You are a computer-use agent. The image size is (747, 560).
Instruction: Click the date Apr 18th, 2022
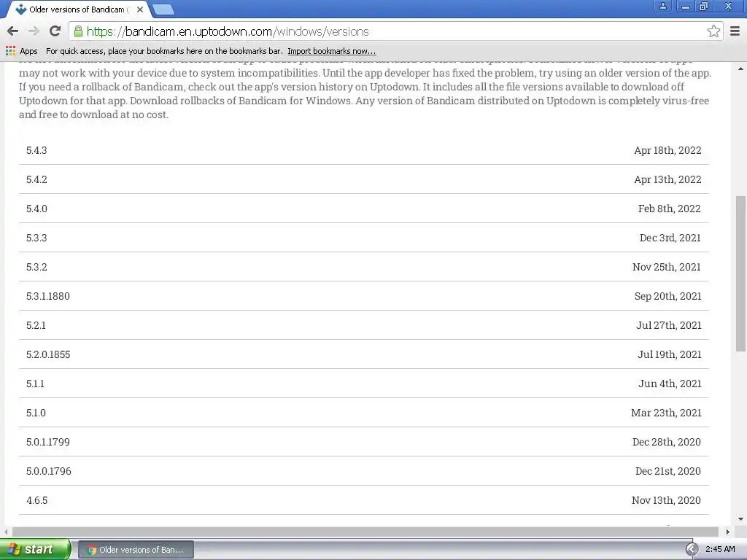pyautogui.click(x=667, y=150)
